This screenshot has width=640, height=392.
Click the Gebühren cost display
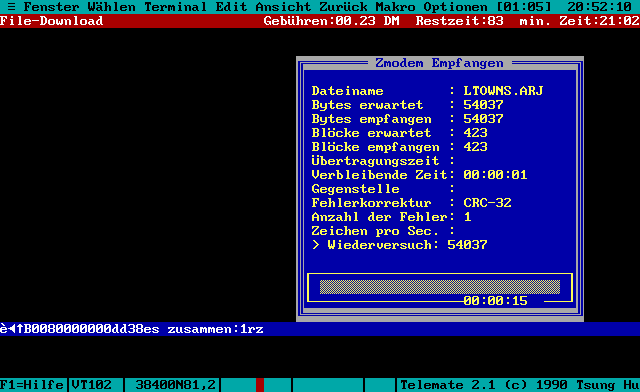pos(331,21)
